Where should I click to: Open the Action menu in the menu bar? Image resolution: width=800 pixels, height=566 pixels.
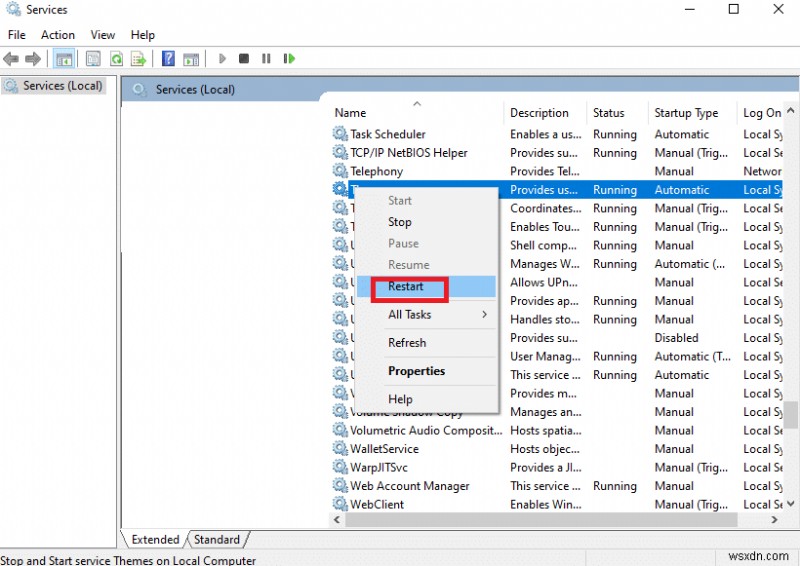(58, 35)
